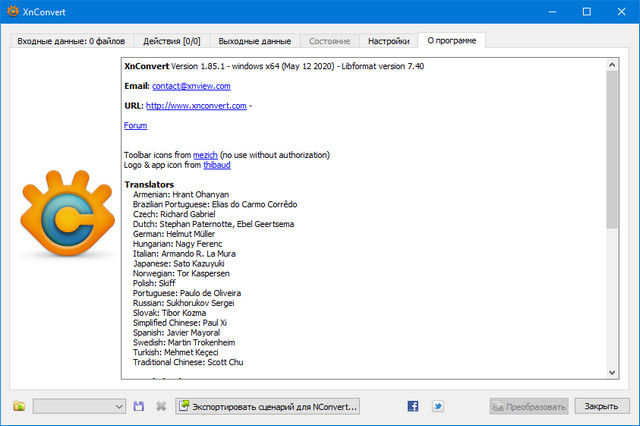Click the delete preset X icon
Viewport: 640px width, 426px height.
tap(160, 406)
